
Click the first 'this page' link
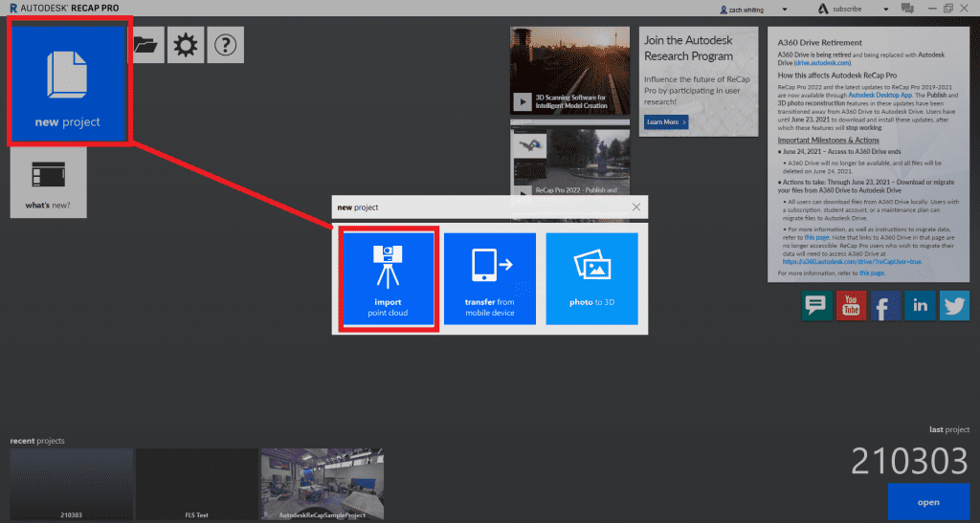816,238
